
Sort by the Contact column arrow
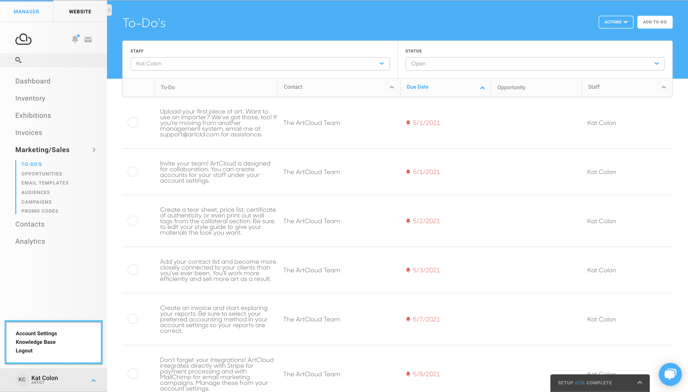[x=391, y=87]
